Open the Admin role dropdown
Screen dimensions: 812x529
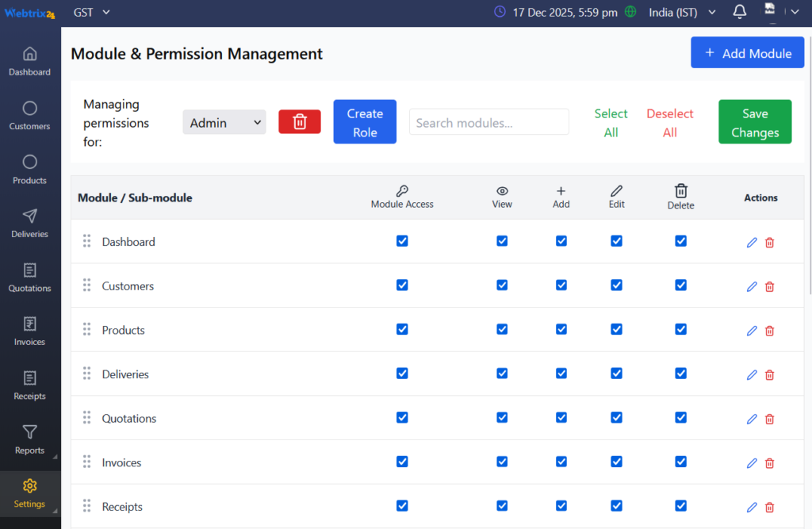tap(224, 122)
